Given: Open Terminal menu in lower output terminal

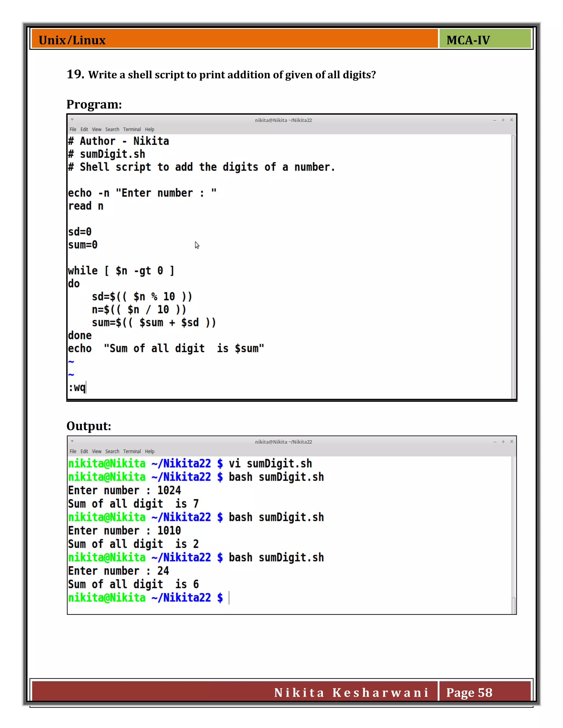Looking at the screenshot, I should point(132,451).
